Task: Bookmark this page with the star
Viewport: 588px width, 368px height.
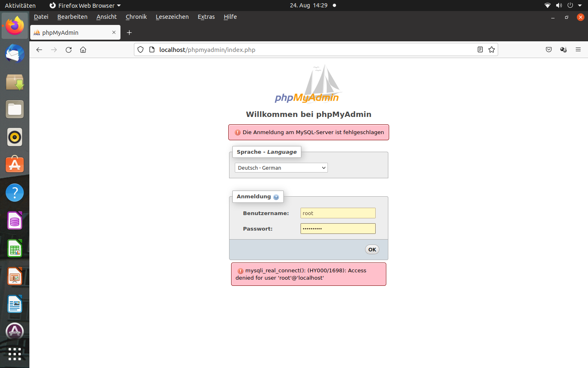Action: 492,49
